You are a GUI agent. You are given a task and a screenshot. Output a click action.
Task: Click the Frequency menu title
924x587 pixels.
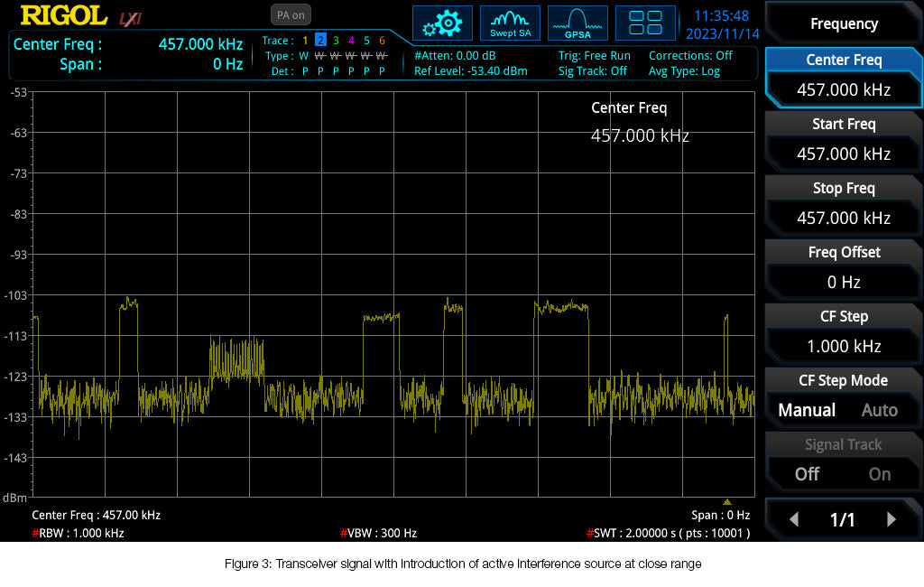843,24
